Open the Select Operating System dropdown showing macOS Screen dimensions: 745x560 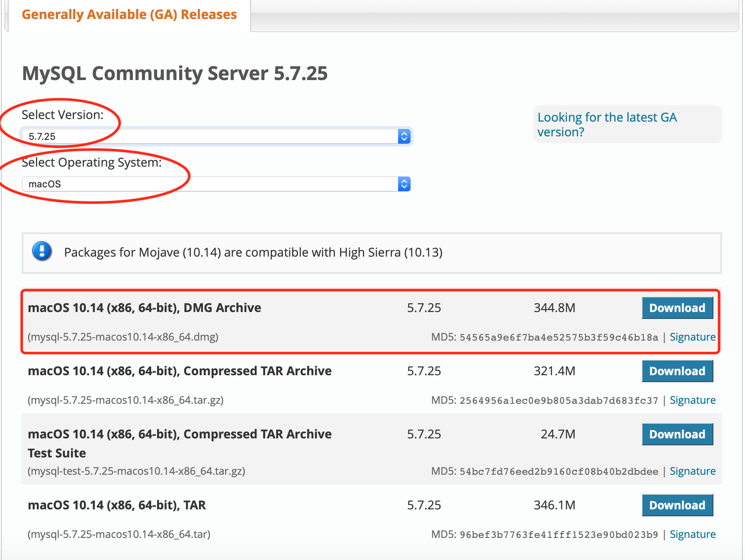(216, 184)
